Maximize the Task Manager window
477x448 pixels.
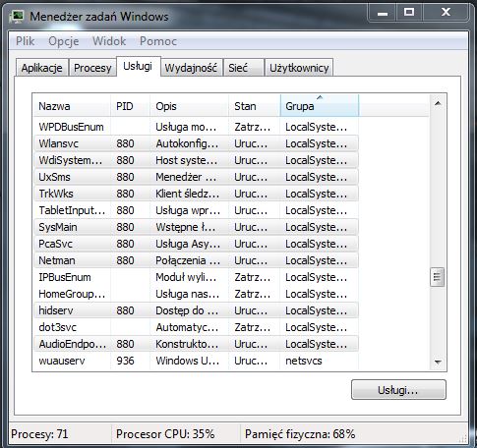point(409,13)
